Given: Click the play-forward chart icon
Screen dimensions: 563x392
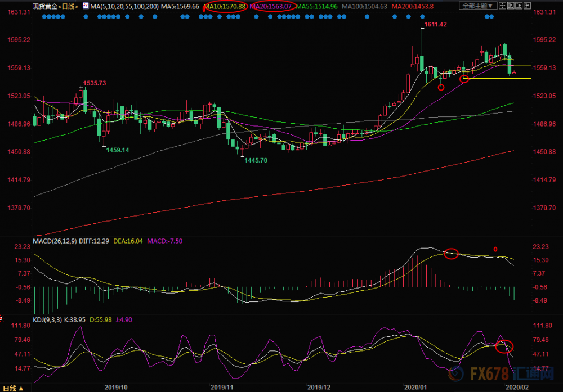Looking at the screenshot, I should coord(519,6).
